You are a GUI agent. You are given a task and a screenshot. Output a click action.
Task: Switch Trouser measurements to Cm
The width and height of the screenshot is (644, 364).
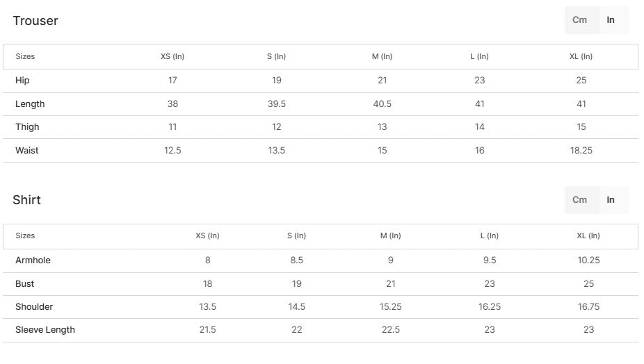pyautogui.click(x=579, y=20)
